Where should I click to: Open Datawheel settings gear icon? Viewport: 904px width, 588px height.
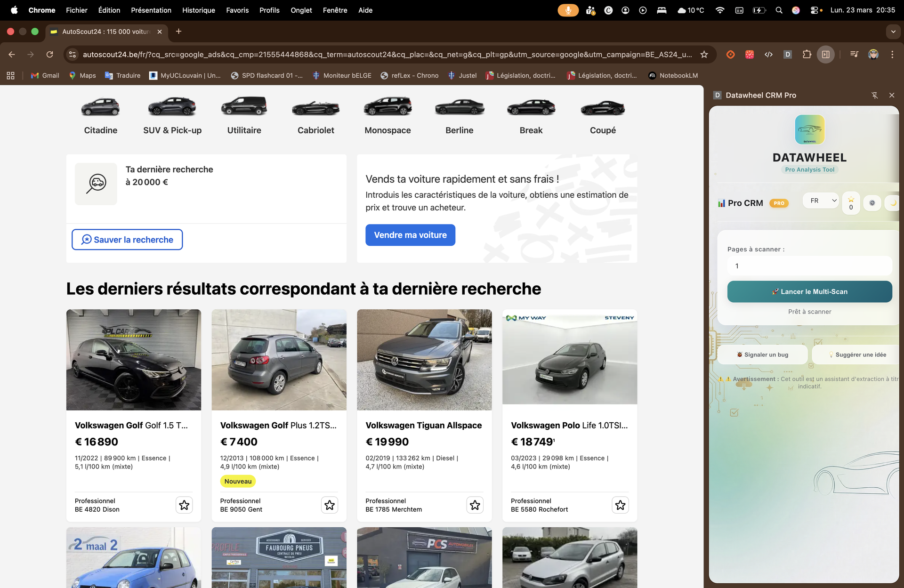[x=872, y=203]
